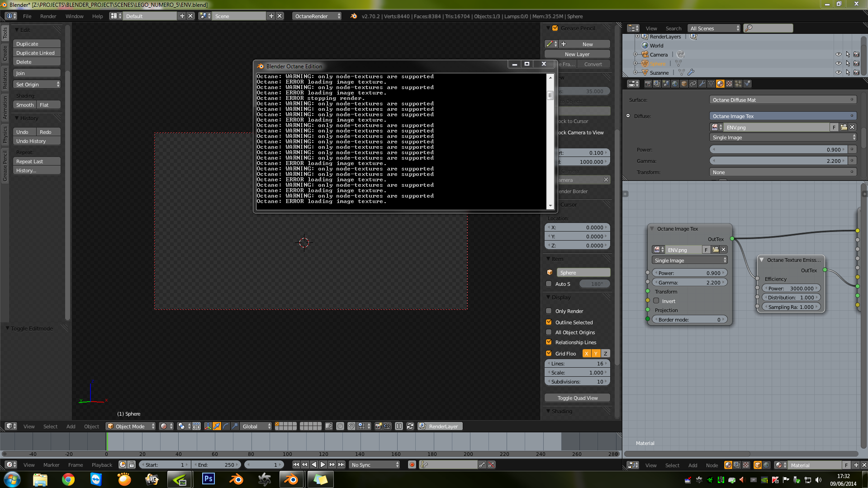Click the Repeat Last button
The height and width of the screenshot is (488, 868).
tap(37, 161)
